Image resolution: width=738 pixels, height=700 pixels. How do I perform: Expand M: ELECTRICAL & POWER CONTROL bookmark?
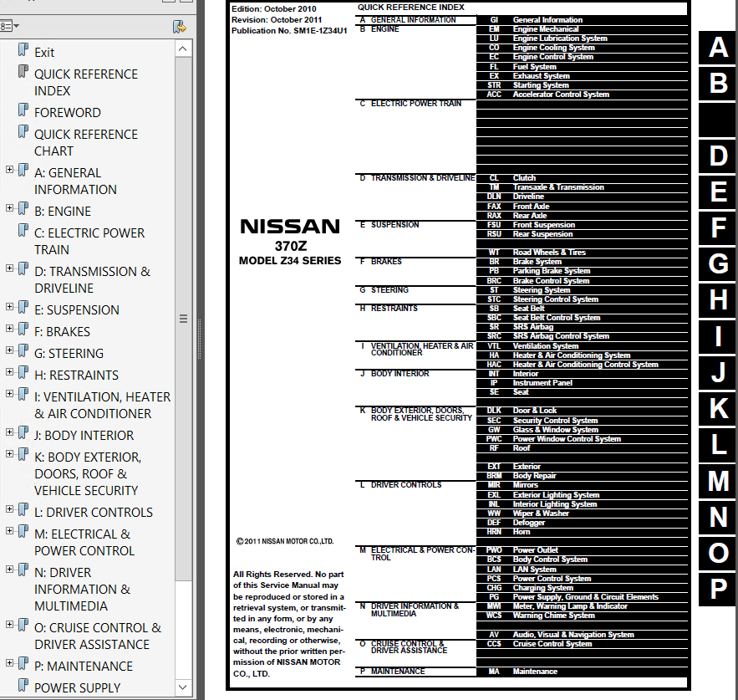[x=9, y=530]
